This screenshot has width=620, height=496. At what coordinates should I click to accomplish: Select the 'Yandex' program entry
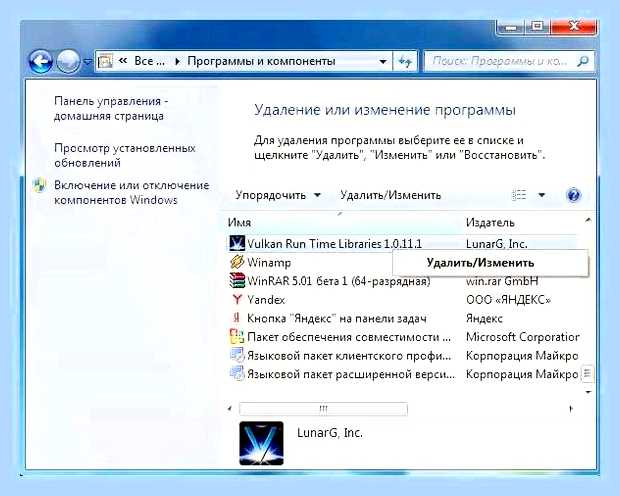[x=266, y=300]
